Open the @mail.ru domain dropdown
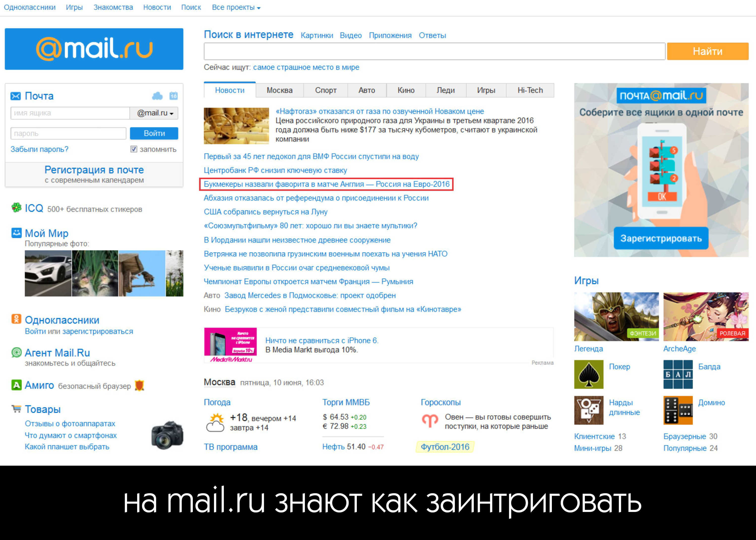This screenshot has height=540, width=756. pyautogui.click(x=154, y=113)
